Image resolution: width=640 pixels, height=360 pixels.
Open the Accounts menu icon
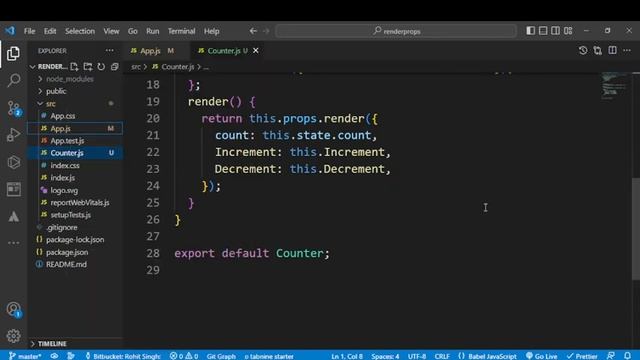coord(13,310)
